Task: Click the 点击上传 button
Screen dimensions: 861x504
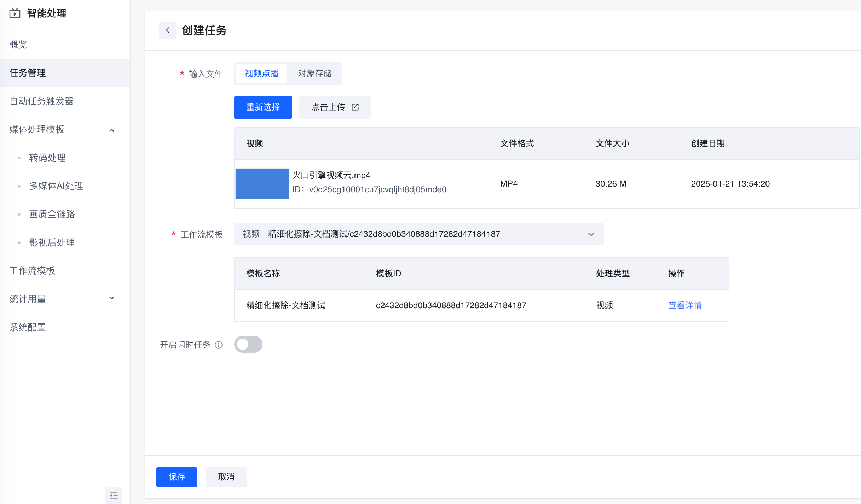Action: 335,107
